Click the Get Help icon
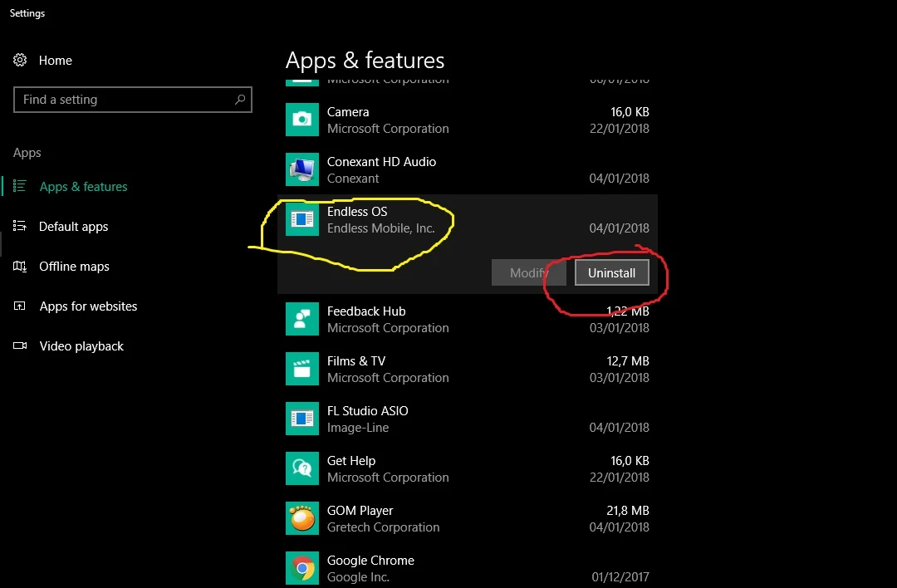The width and height of the screenshot is (897, 588). pyautogui.click(x=302, y=468)
